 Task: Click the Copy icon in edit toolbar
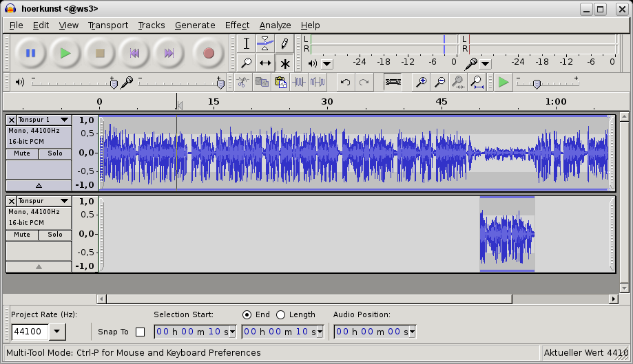262,83
